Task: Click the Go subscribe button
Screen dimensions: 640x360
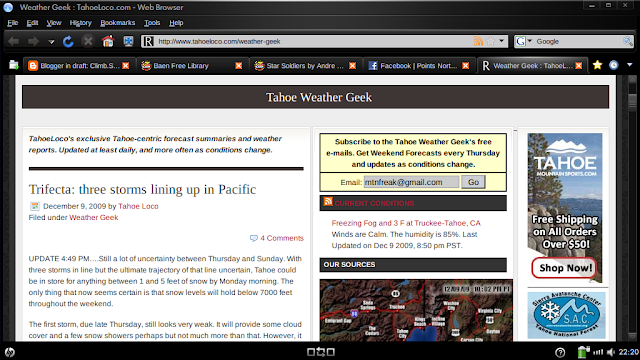Action: [x=473, y=182]
